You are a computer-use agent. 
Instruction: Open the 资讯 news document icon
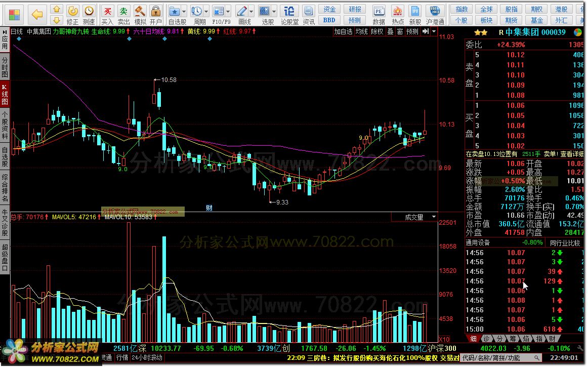(x=309, y=15)
